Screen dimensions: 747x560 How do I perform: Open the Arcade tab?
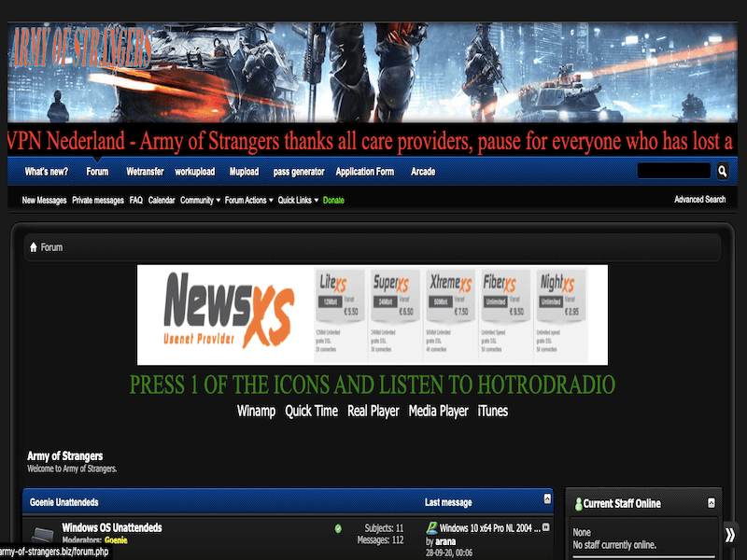click(423, 172)
